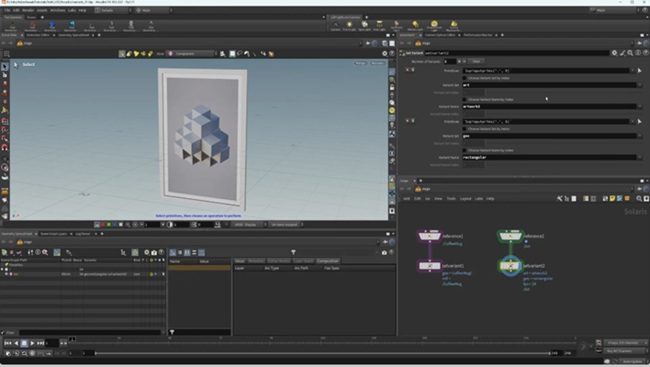This screenshot has height=367, width=650.
Task: Open the Kind Component dropdown above viewport
Action: [192, 53]
